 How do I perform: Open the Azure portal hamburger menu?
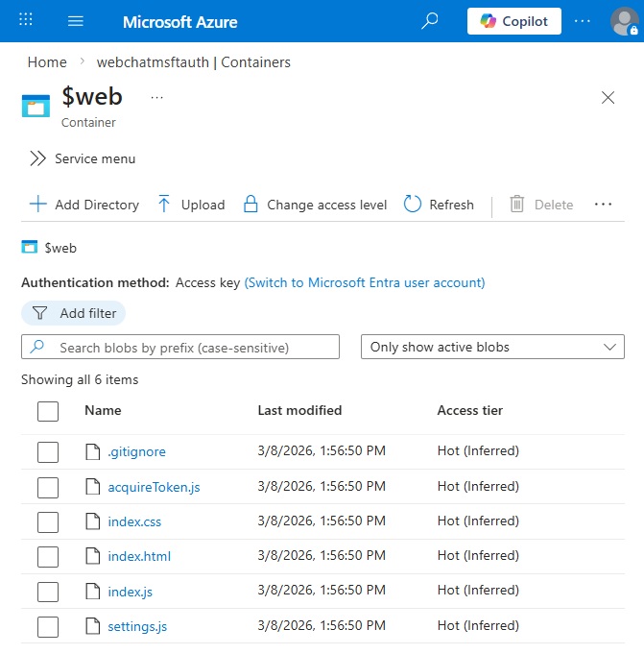[77, 21]
